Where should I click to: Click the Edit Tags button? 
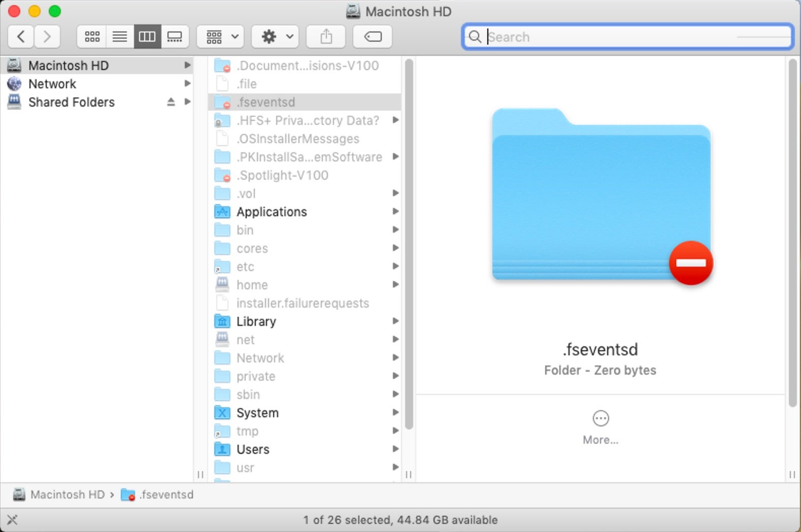click(x=373, y=37)
